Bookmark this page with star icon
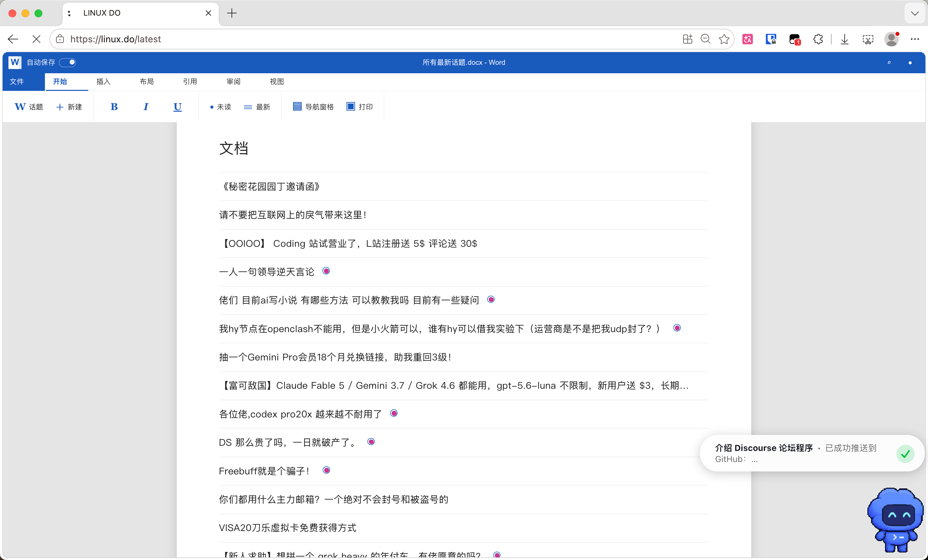The width and height of the screenshot is (928, 560). (x=724, y=39)
